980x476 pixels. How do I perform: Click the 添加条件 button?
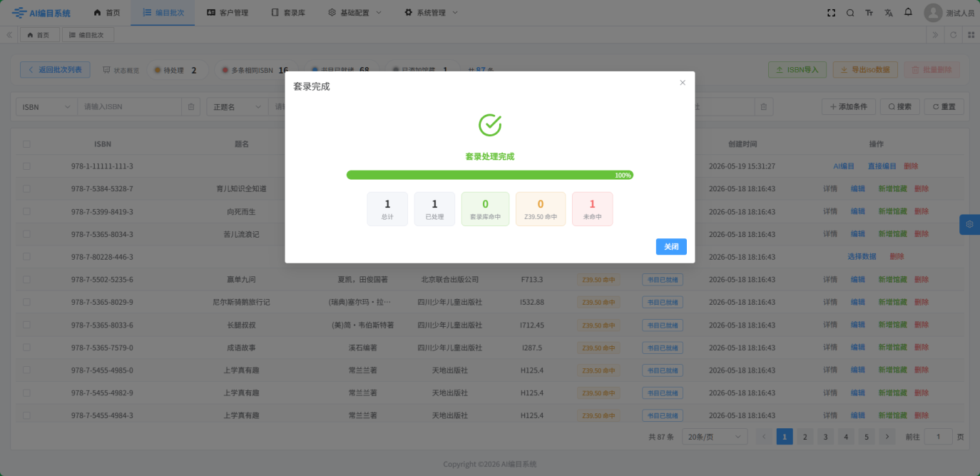point(849,107)
